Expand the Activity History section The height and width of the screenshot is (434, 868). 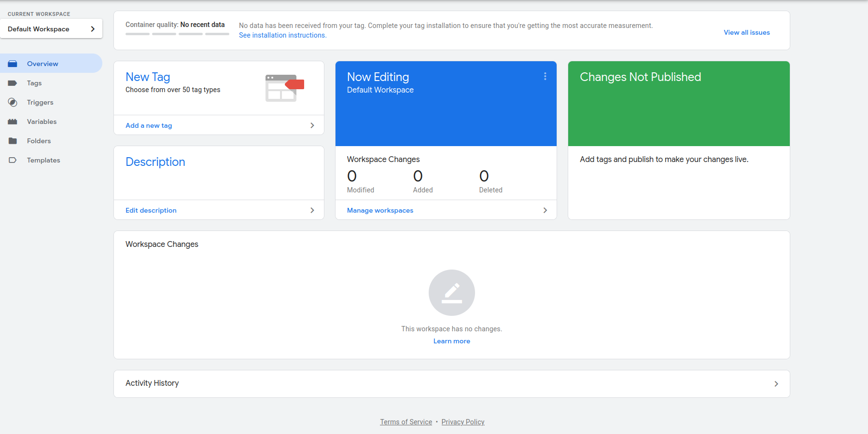point(452,384)
